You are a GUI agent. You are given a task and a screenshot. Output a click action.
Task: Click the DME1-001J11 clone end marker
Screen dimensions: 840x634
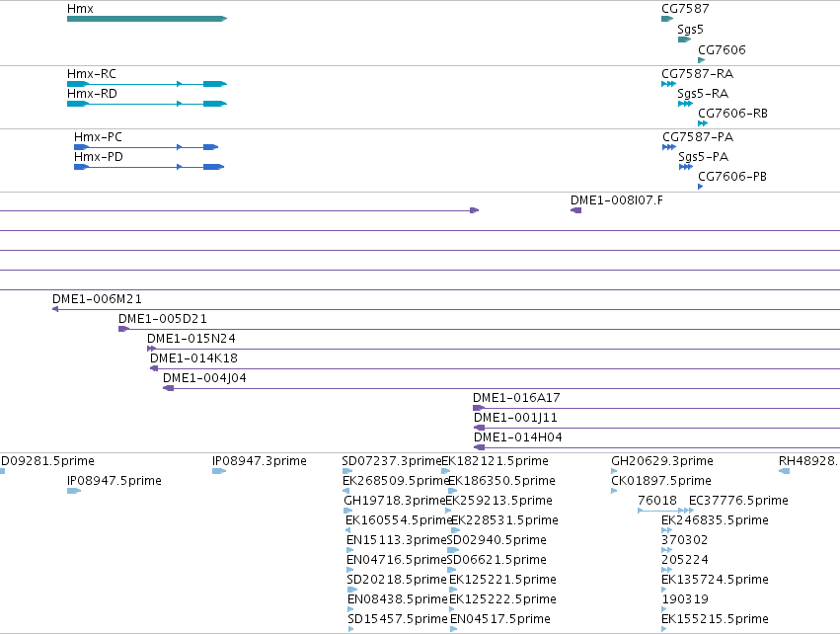pyautogui.click(x=480, y=428)
